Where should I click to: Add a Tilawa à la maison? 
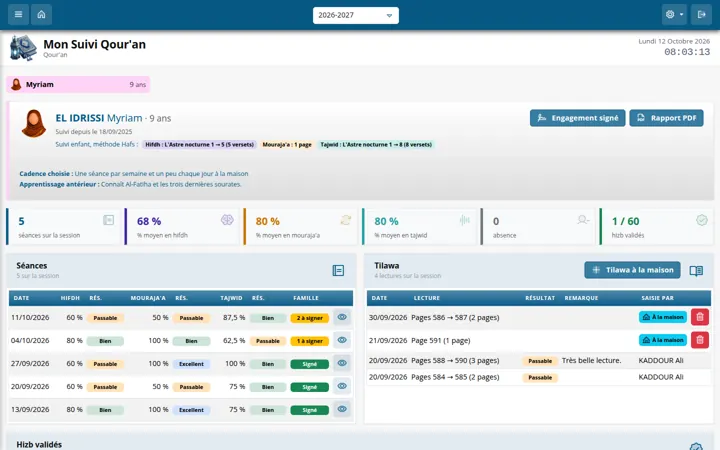pos(632,270)
